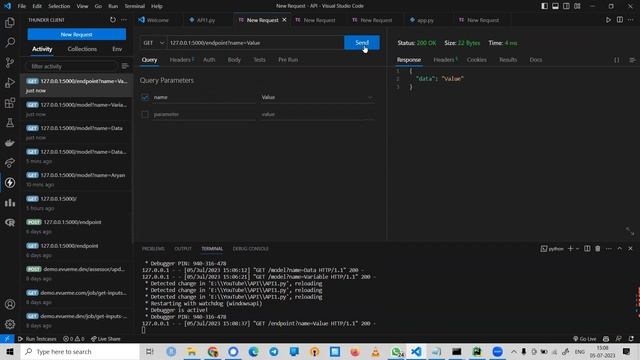The image size is (640, 360).
Task: Click the request URL input field
Action: (256, 43)
